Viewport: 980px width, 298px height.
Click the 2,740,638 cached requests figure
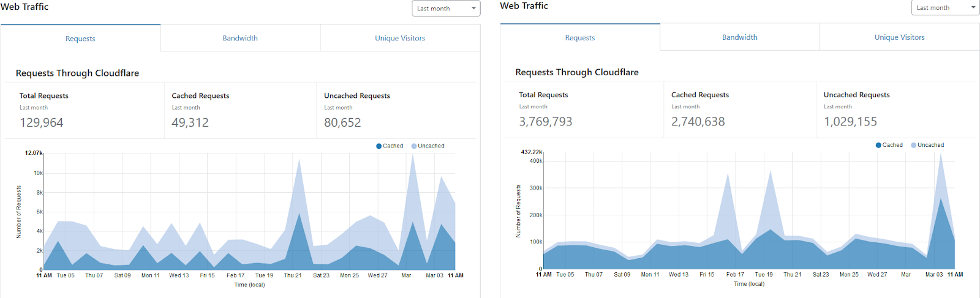(698, 122)
